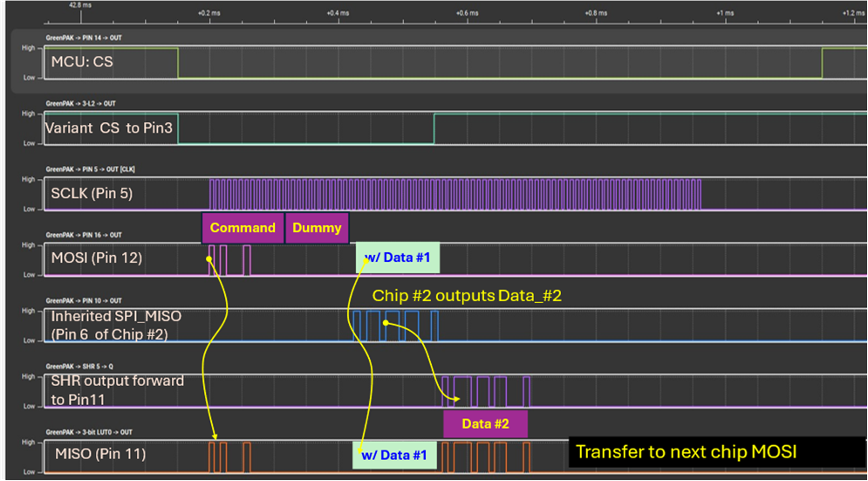Select the MCU: CS channel label
This screenshot has height=481, width=868.
[82, 62]
